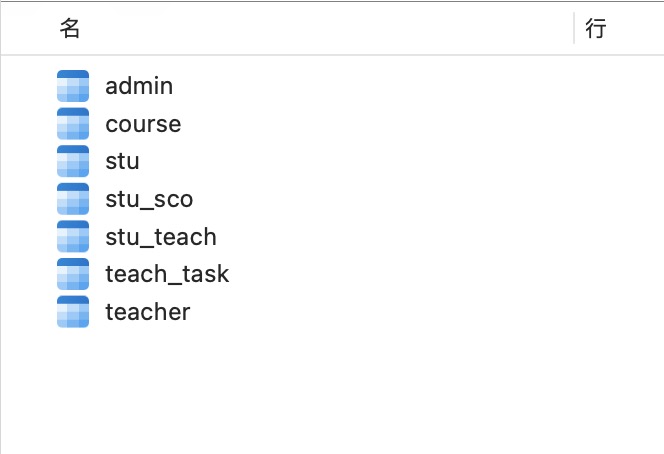Select the admin table name
This screenshot has height=454, width=664.
(x=139, y=86)
